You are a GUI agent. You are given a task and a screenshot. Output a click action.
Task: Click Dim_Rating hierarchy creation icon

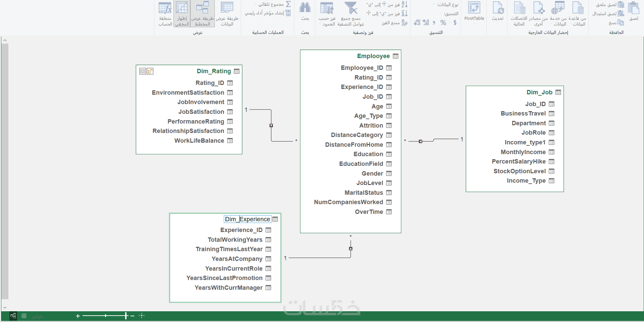[x=150, y=71]
